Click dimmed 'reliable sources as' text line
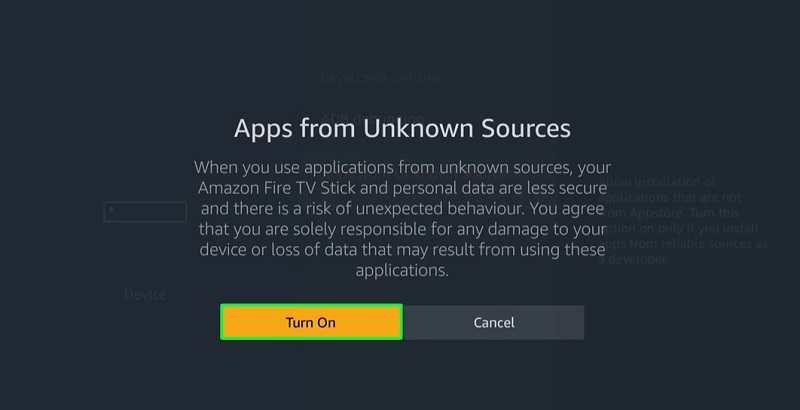The image size is (800, 410). tap(714, 244)
